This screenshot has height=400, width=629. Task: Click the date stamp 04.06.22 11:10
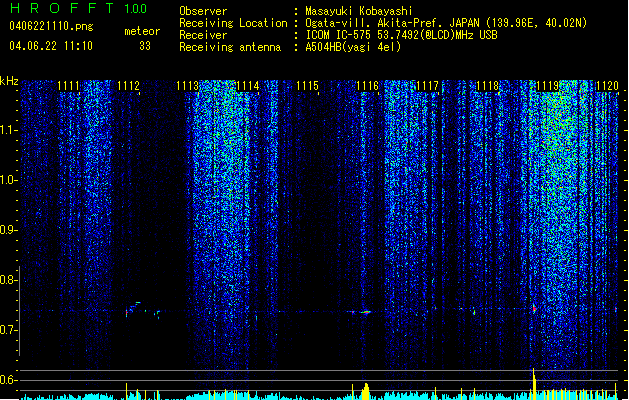pos(51,46)
